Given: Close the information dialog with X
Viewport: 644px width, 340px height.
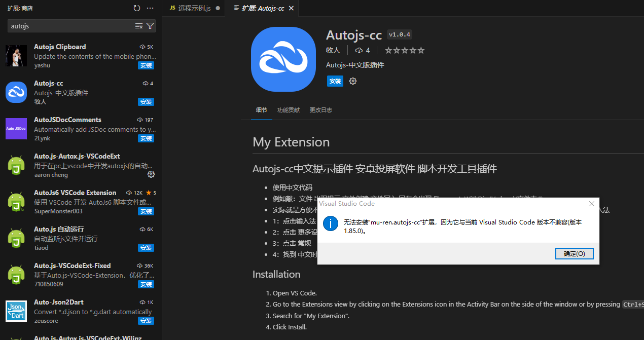Looking at the screenshot, I should click(x=591, y=204).
